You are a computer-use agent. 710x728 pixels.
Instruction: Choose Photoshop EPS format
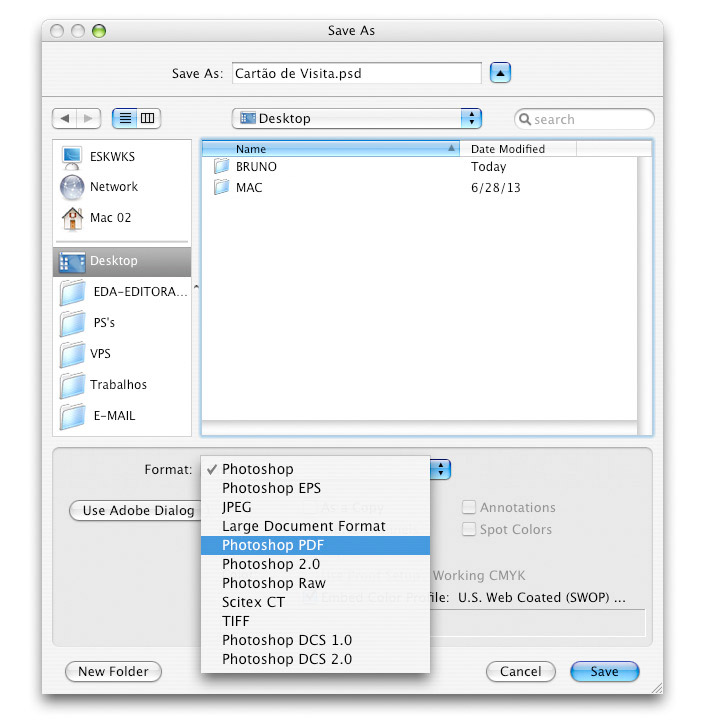315,488
